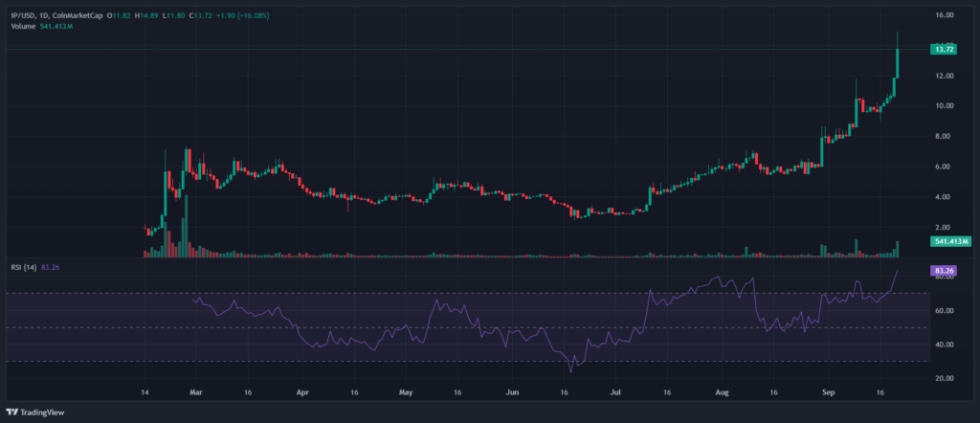Viewport: 980px width, 423px height.
Task: Click the Volume indicator label
Action: click(23, 26)
